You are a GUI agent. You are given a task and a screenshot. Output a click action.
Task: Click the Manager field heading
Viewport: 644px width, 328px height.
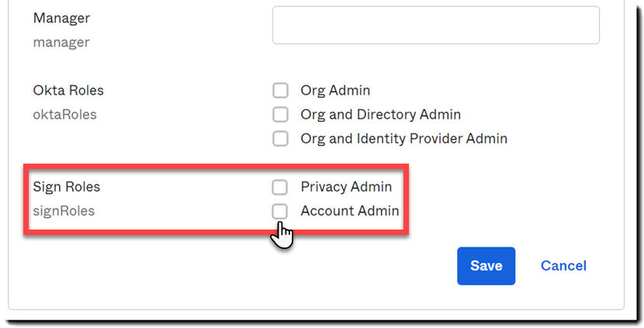(61, 17)
